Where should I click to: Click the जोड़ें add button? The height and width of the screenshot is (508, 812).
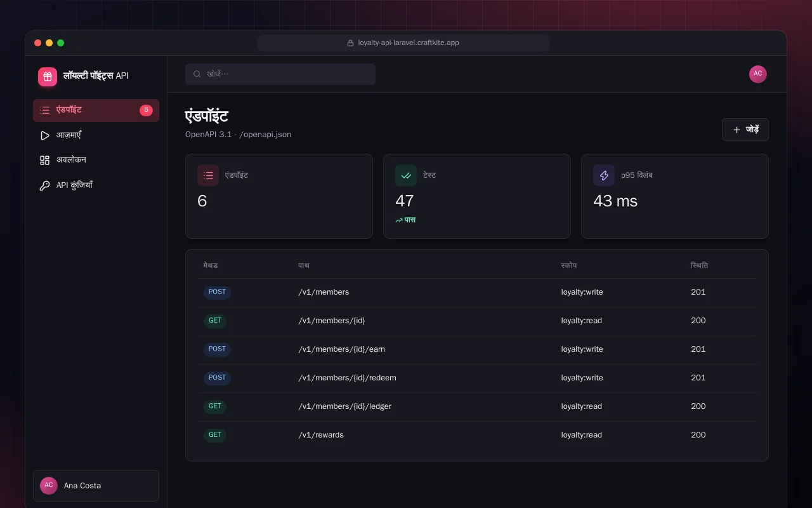(745, 130)
